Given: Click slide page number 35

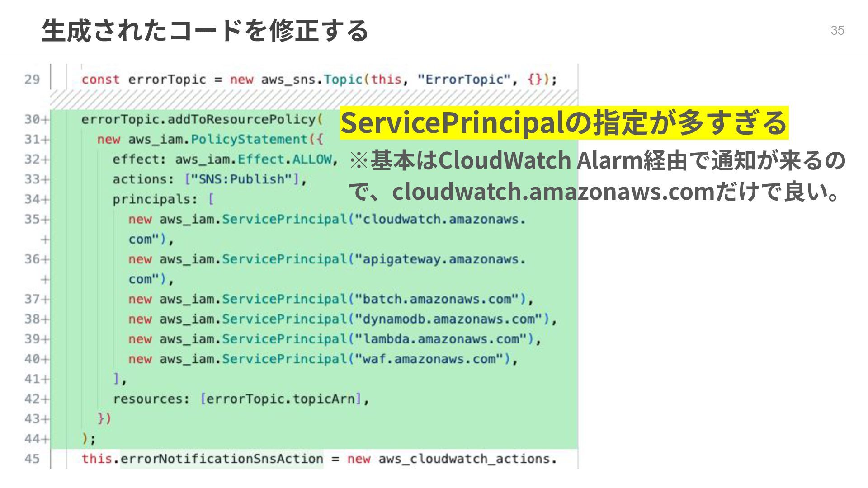Looking at the screenshot, I should click(837, 30).
